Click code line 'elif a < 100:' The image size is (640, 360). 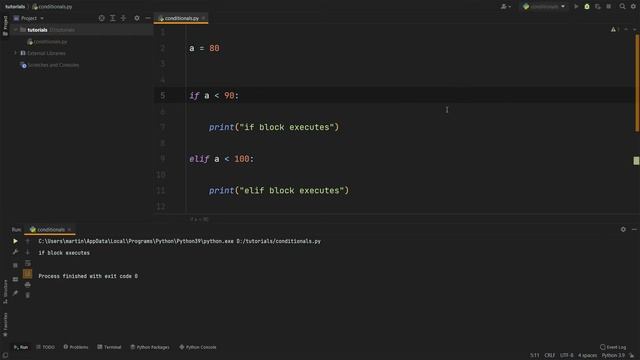point(222,159)
